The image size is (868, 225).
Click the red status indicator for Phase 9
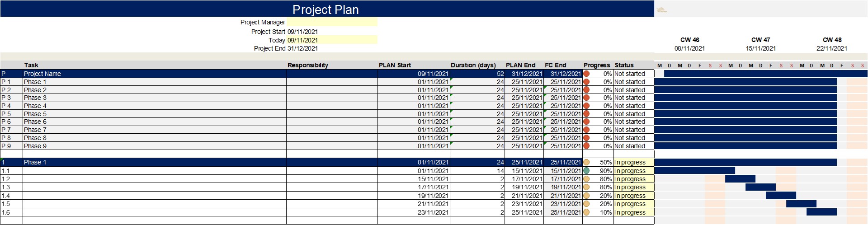586,146
